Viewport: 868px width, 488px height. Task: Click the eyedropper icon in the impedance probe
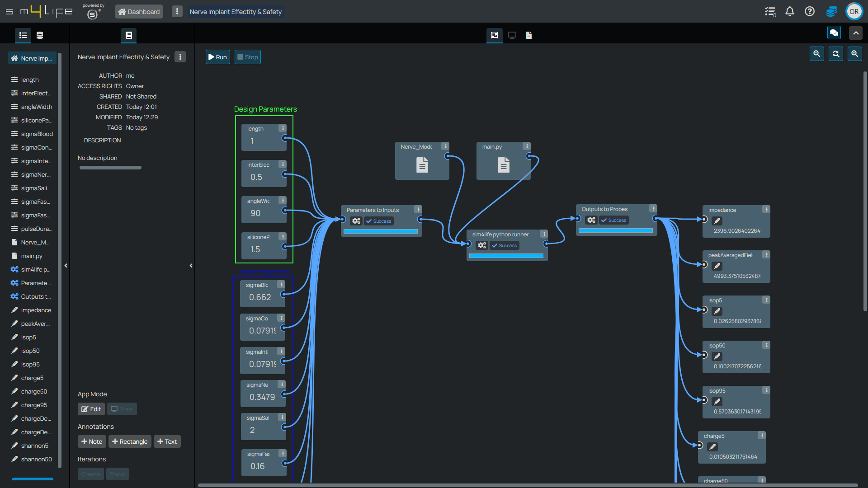pos(717,221)
